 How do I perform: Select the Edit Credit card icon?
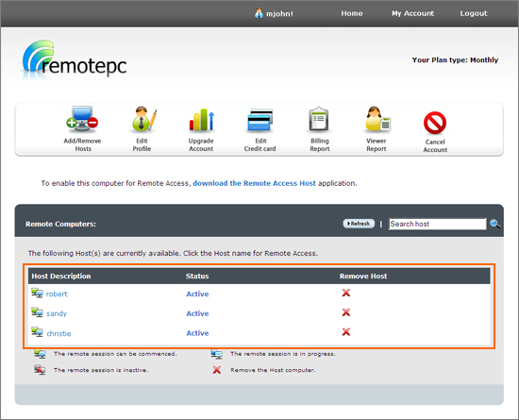(260, 120)
